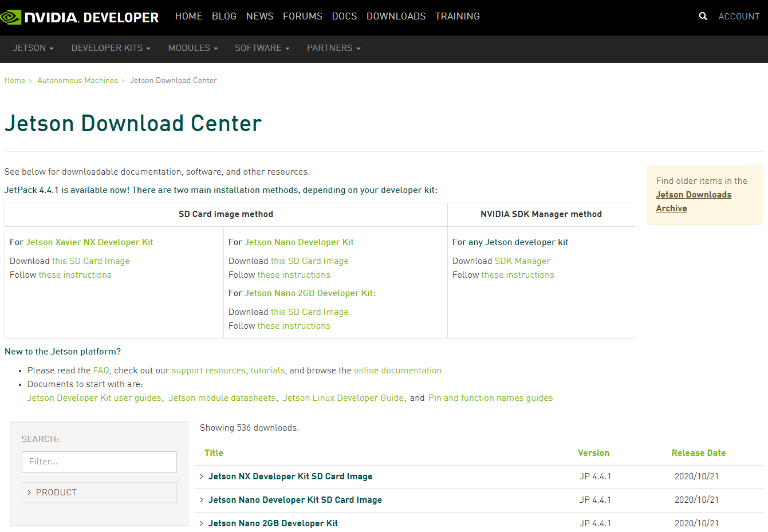Image resolution: width=768 pixels, height=532 pixels.
Task: Expand the JETSON dropdown menu
Action: pos(33,48)
